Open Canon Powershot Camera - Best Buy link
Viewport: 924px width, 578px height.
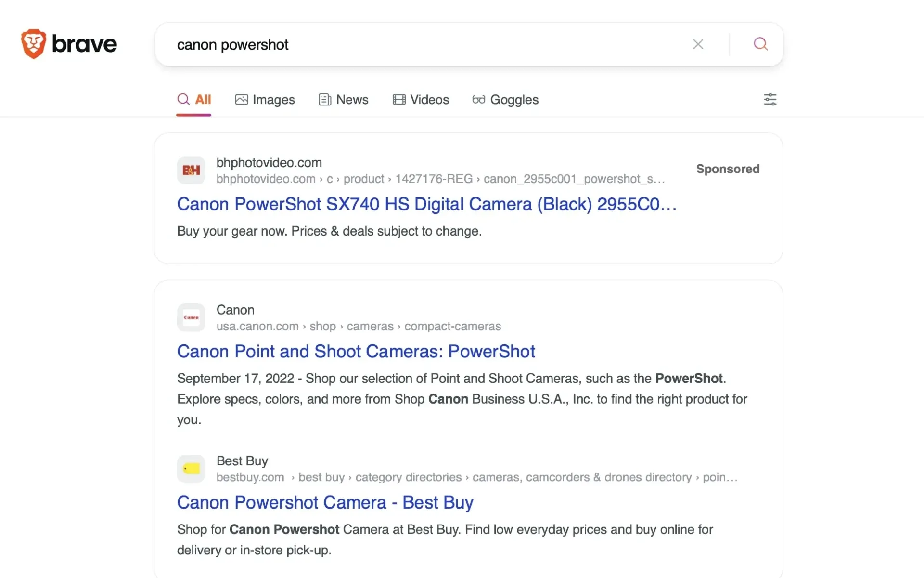[x=325, y=503]
